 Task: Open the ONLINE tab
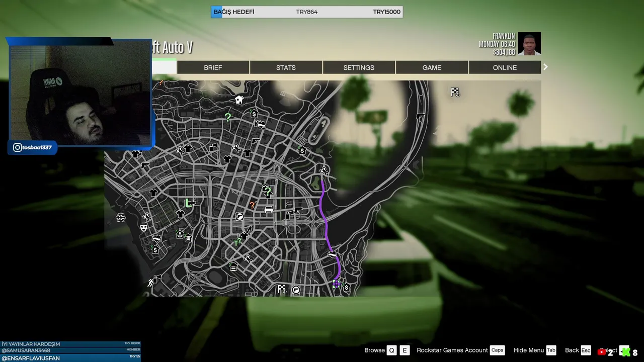[505, 67]
